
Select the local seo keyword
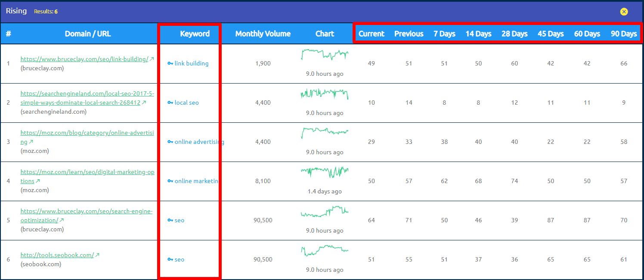tap(187, 103)
